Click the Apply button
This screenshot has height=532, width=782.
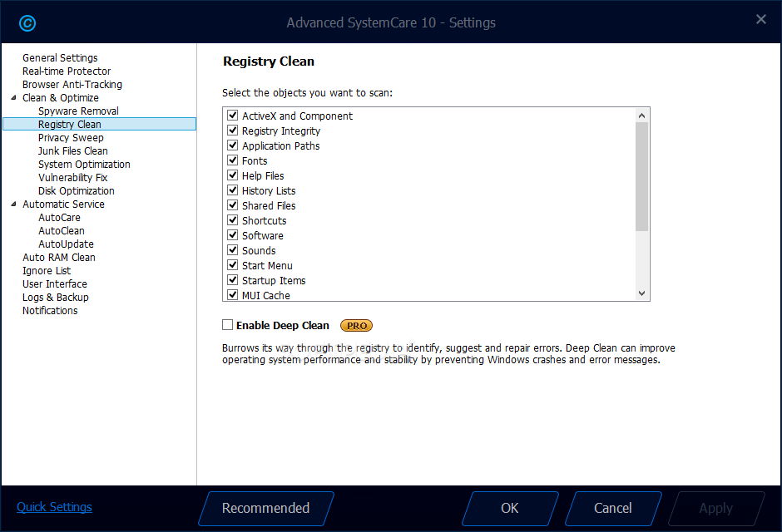[715, 508]
